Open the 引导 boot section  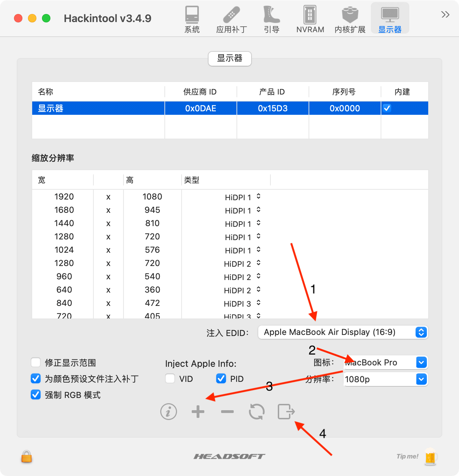[271, 20]
